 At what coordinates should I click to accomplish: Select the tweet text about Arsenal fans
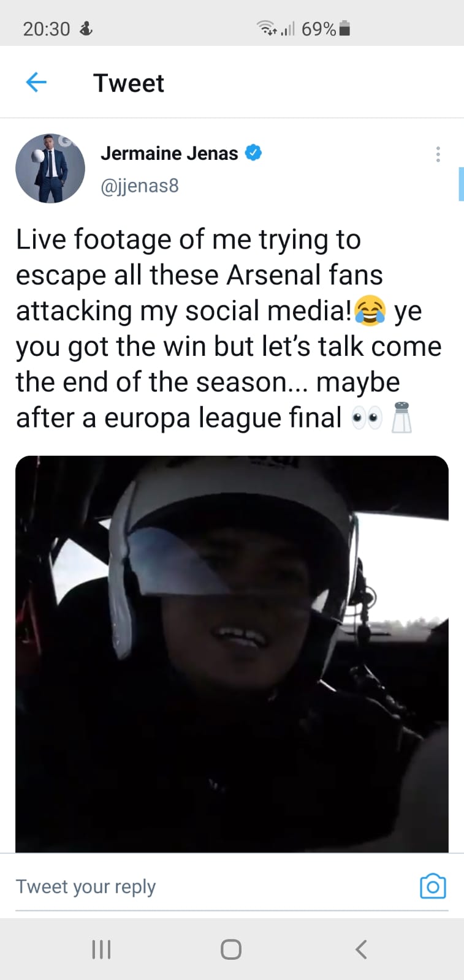click(x=229, y=328)
